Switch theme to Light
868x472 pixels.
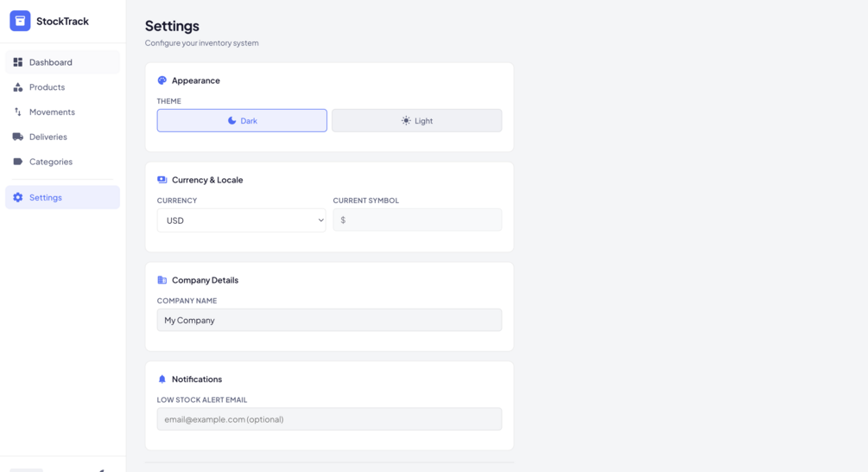tap(416, 121)
